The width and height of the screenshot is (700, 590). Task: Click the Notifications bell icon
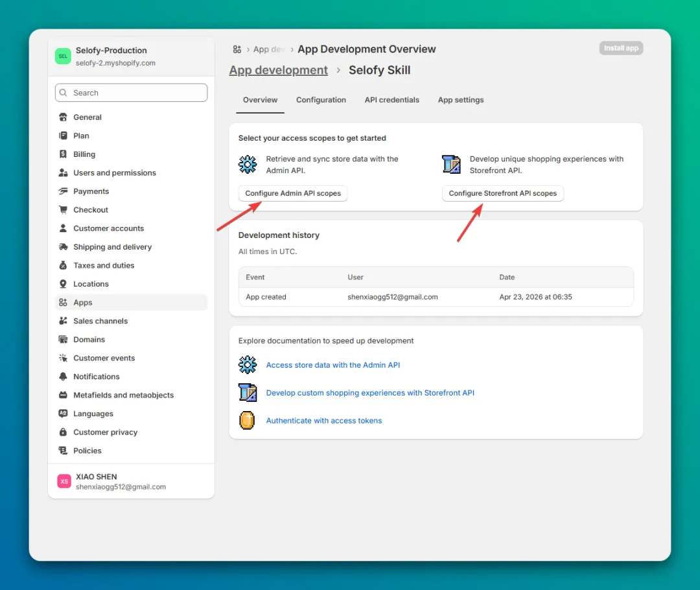coord(63,377)
